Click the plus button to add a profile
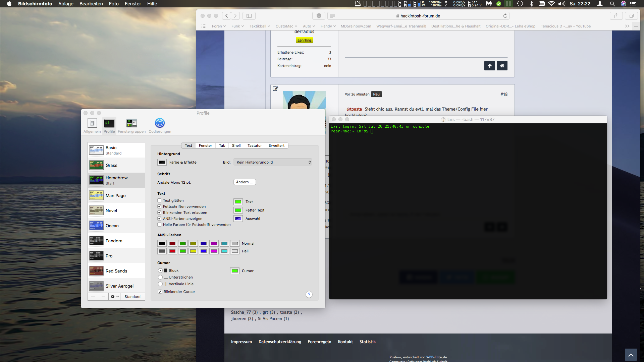This screenshot has width=644, height=362. click(93, 297)
